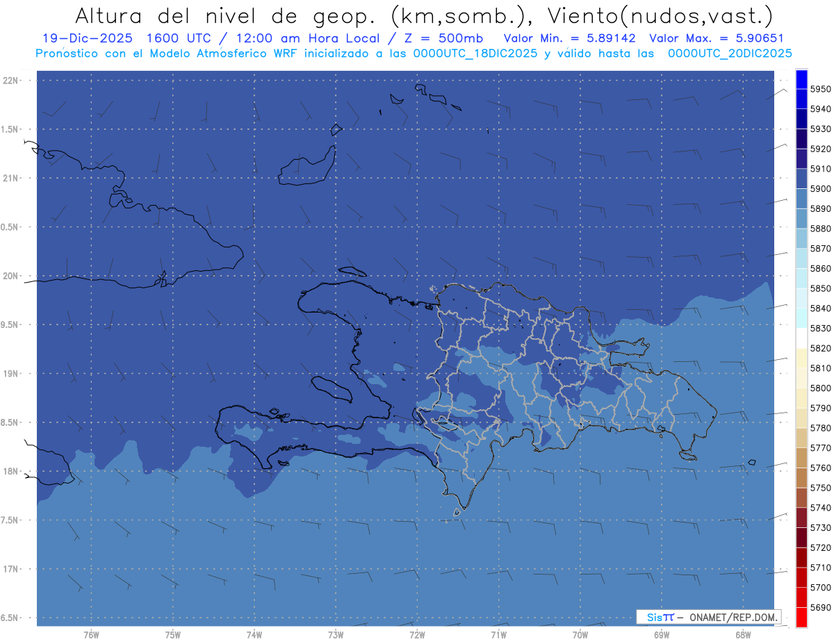Screen dimensions: 834x644
Task: Click the map title starting 'Altura del nivel de geop.'
Action: [423, 15]
